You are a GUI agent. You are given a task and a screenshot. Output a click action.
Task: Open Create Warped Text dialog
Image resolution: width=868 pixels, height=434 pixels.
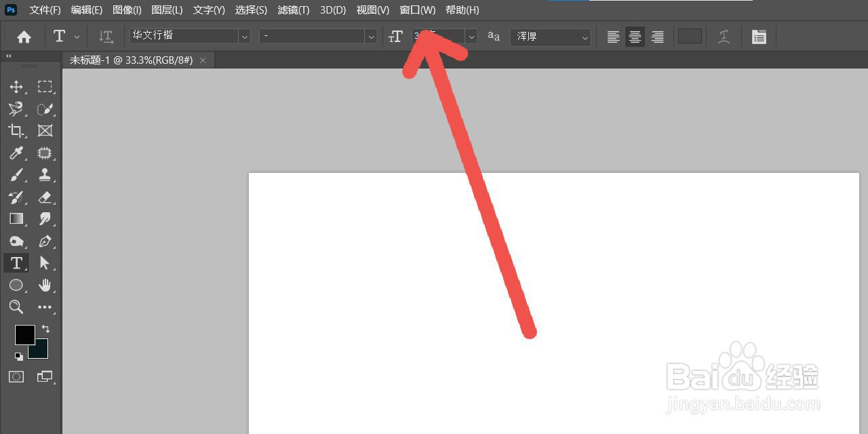click(x=724, y=37)
